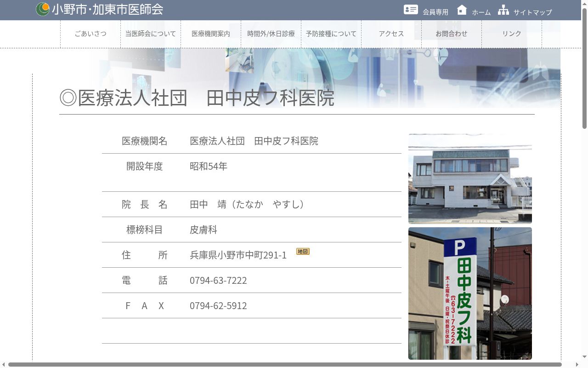Select the アクセス navigation item
This screenshot has height=368, width=588.
(391, 34)
